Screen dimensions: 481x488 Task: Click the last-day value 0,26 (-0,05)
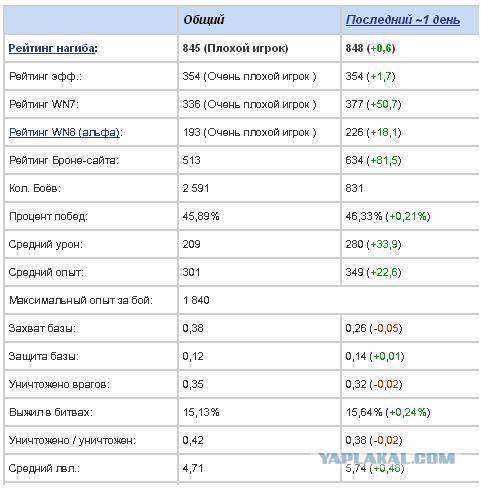pyautogui.click(x=374, y=328)
